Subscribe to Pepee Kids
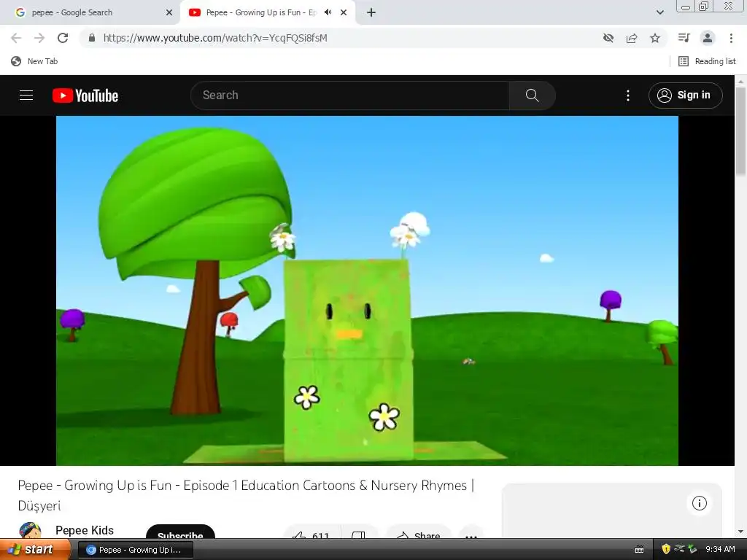Image resolution: width=747 pixels, height=560 pixels. click(180, 533)
